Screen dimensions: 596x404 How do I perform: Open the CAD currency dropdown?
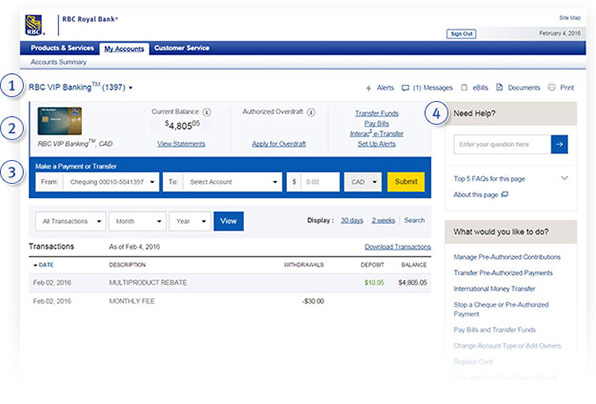pyautogui.click(x=363, y=182)
